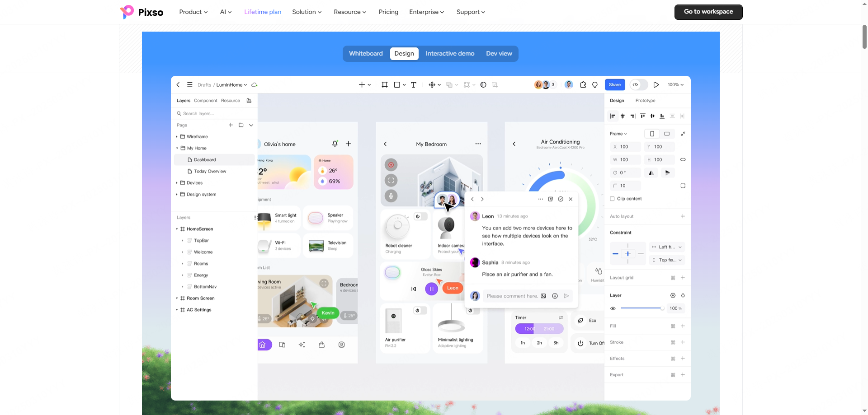868x415 pixels.
Task: Select the Whiteboard tab
Action: coord(366,54)
